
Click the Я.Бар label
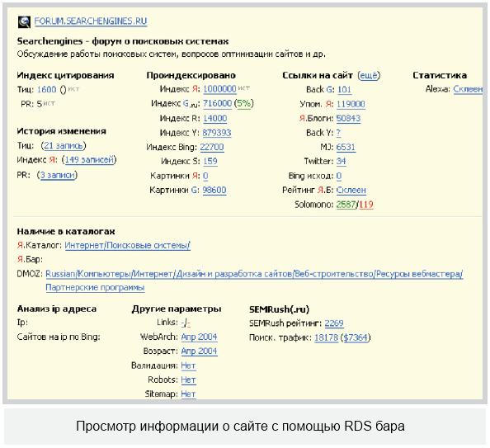[x=30, y=260]
